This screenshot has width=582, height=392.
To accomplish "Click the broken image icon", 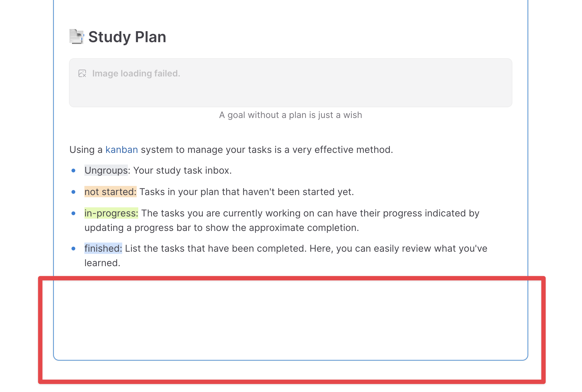I will coord(82,74).
